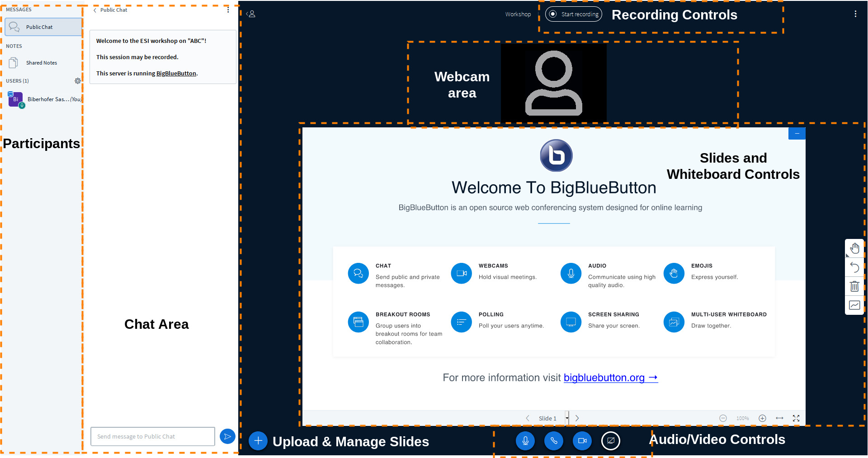This screenshot has height=458, width=868.
Task: Go to the previous slide
Action: 528,418
